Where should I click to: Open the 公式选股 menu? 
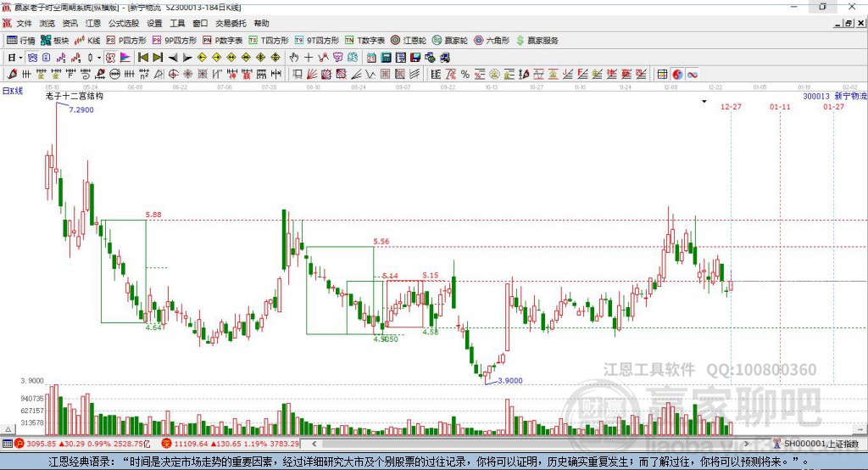(x=124, y=23)
